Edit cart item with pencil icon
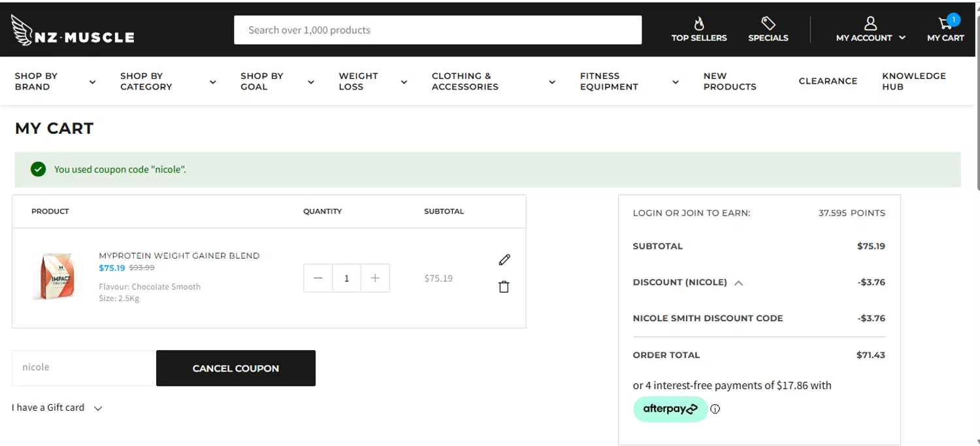Screen dimensions: 980x446 click(x=504, y=260)
